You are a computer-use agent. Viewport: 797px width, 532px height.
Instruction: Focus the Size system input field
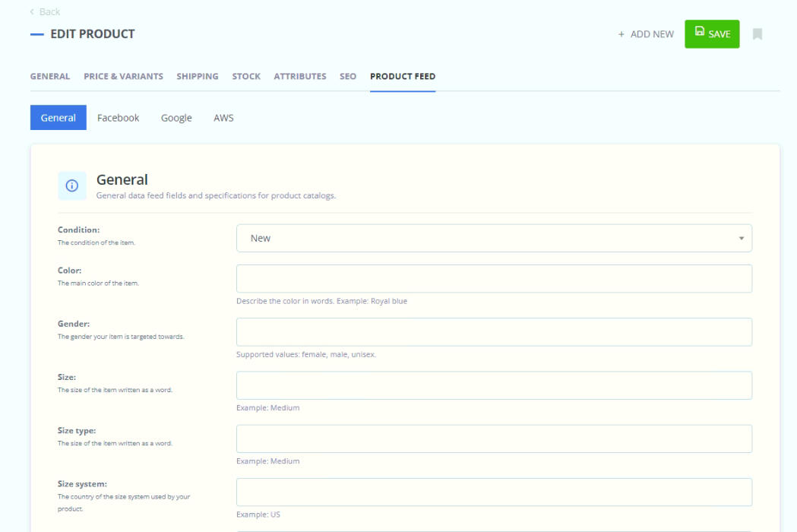(x=494, y=492)
